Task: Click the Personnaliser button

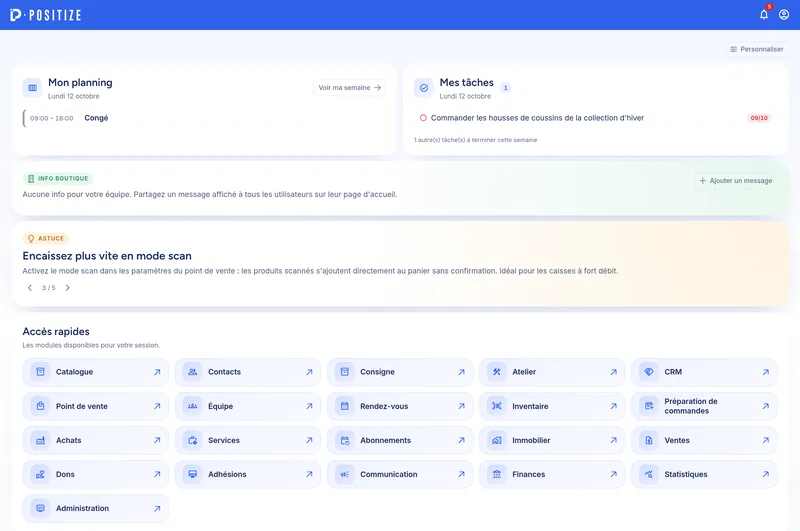Action: coord(757,49)
